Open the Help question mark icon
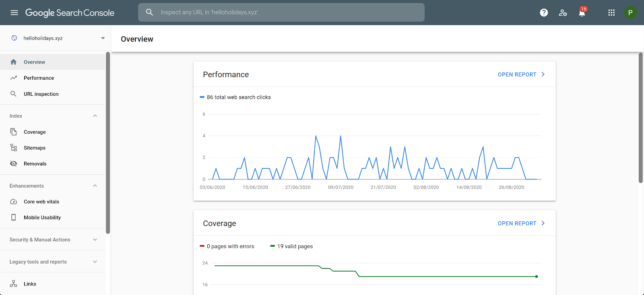Viewport: 644px width, 295px height. pyautogui.click(x=544, y=12)
